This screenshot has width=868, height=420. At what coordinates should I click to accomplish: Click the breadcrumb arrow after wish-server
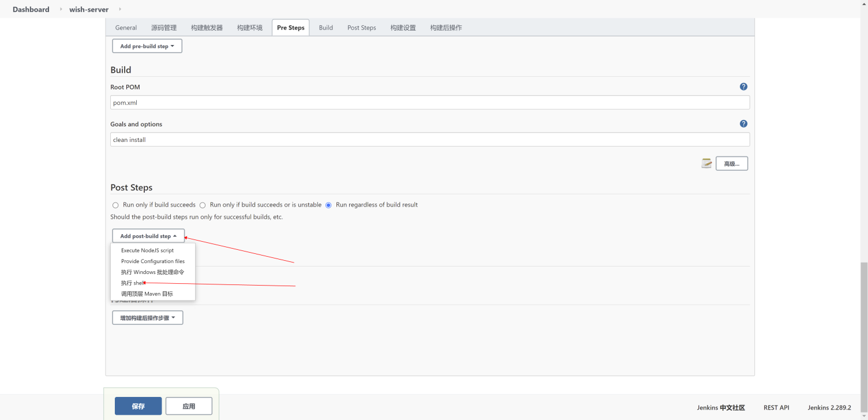[119, 9]
